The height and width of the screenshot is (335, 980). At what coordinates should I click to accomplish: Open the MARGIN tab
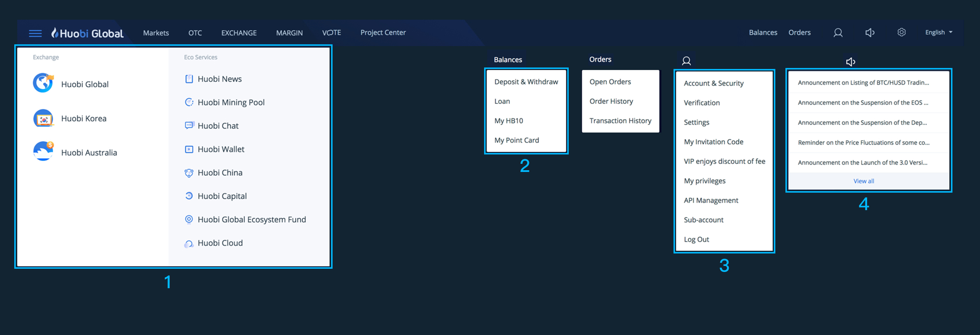pyautogui.click(x=290, y=33)
